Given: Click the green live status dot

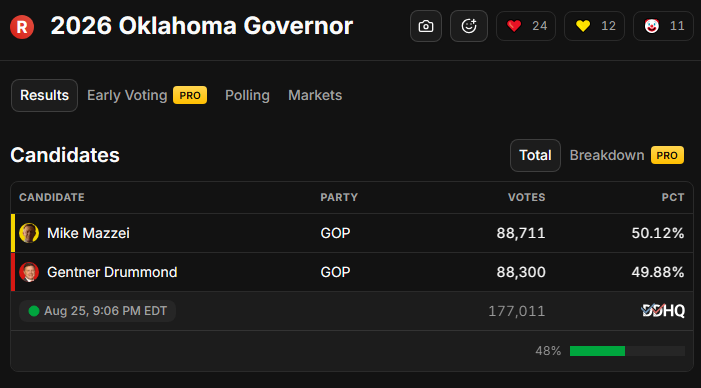Looking at the screenshot, I should click(34, 311).
